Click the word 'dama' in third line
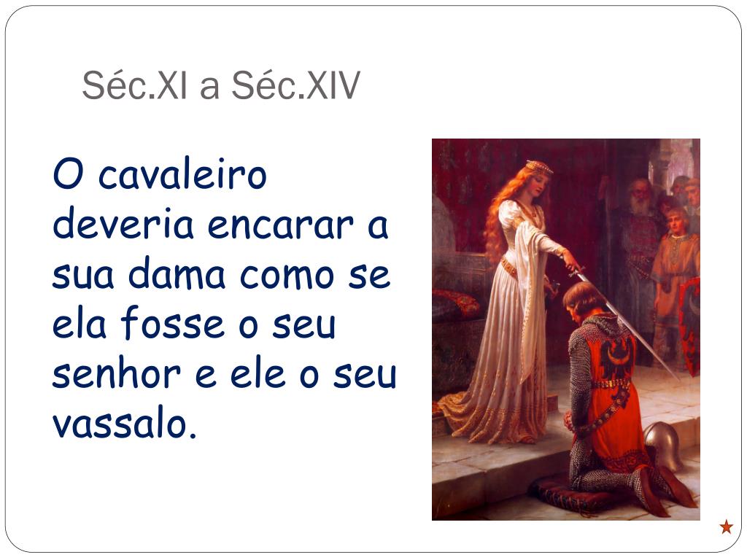The height and width of the screenshot is (560, 747). [x=177, y=274]
